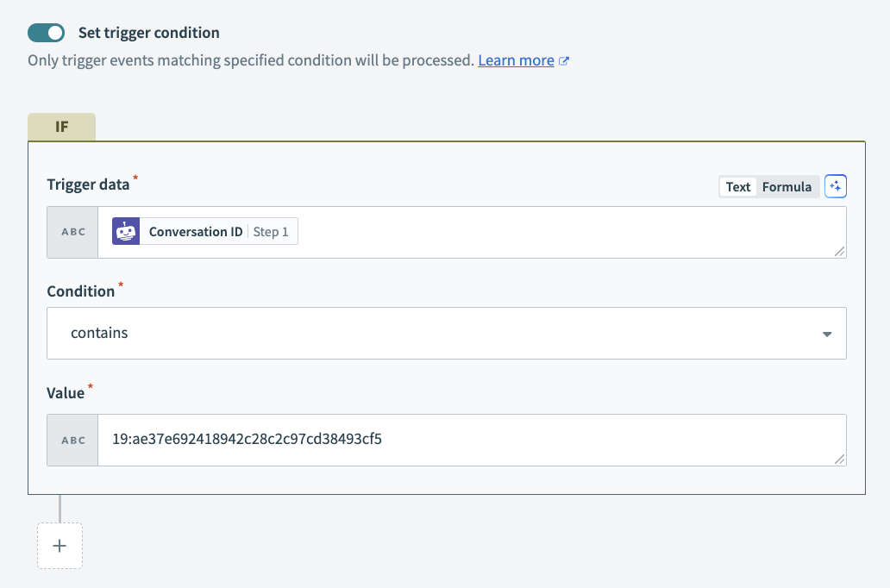The height and width of the screenshot is (588, 890).
Task: Click the ABC type icon beside Trigger data
Action: pyautogui.click(x=72, y=231)
